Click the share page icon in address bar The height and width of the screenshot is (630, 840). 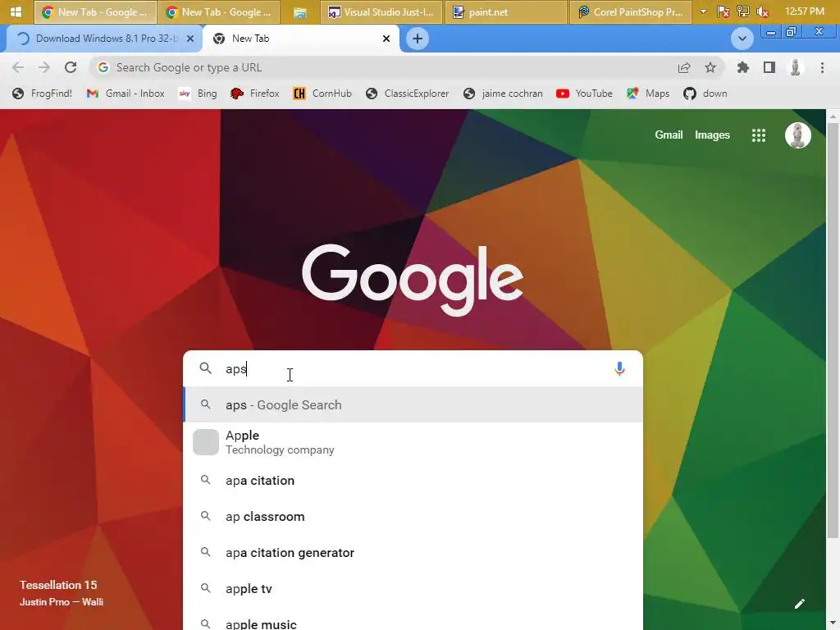click(684, 67)
